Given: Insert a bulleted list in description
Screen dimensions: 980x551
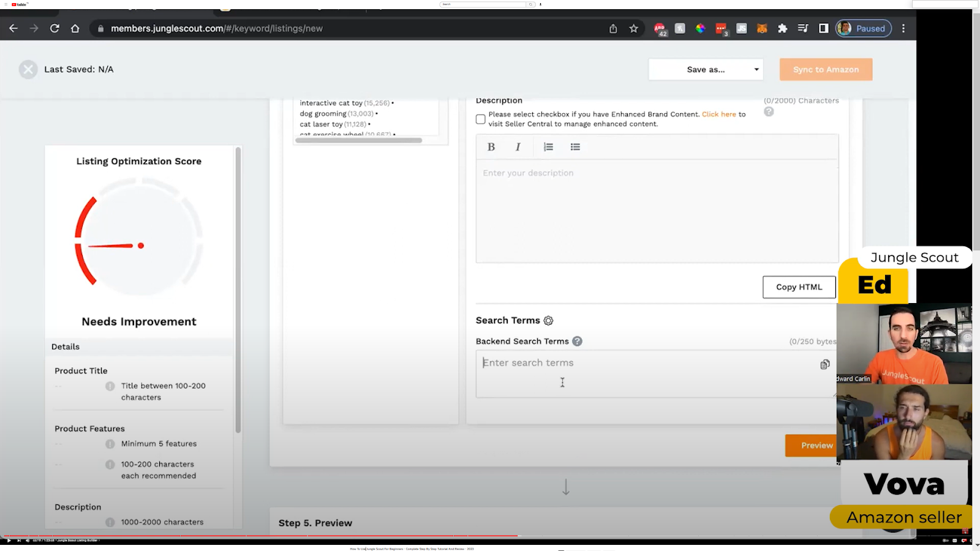Looking at the screenshot, I should click(x=575, y=147).
